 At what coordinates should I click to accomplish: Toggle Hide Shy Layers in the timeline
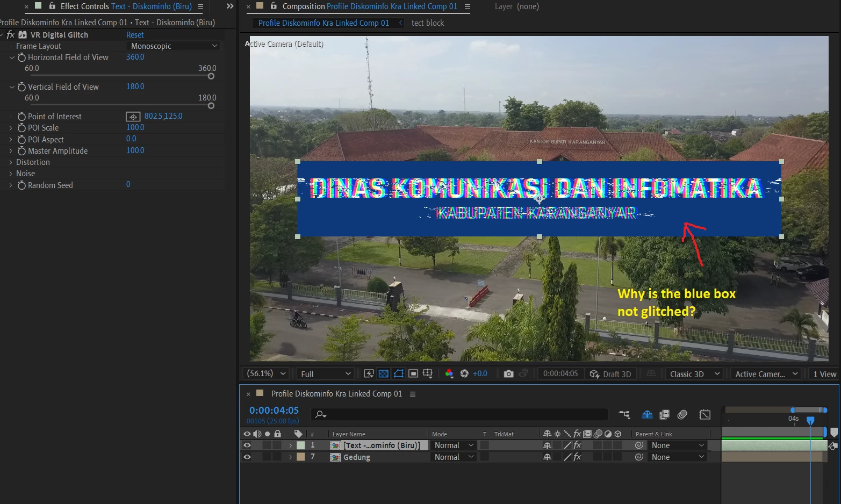[x=647, y=414]
